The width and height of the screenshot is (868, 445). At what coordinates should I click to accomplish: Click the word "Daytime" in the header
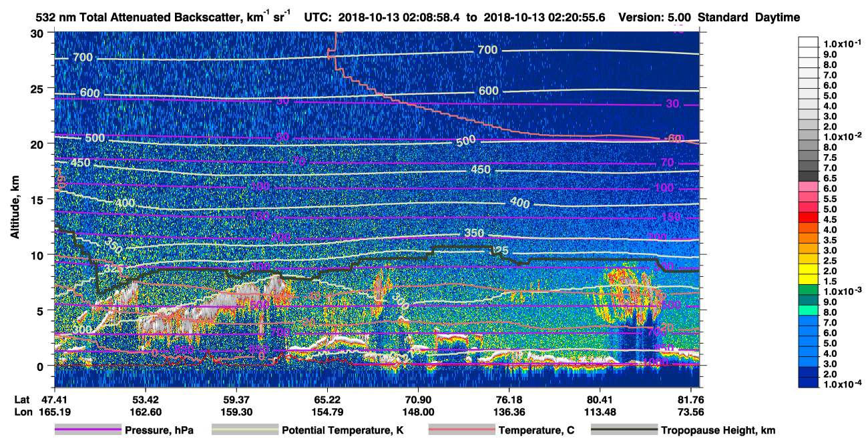click(777, 18)
